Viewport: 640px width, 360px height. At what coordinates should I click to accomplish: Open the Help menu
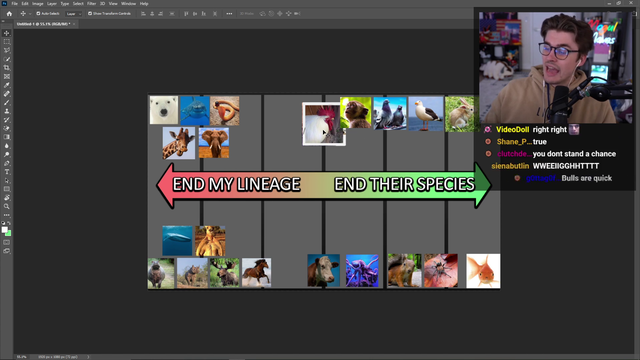point(144,4)
